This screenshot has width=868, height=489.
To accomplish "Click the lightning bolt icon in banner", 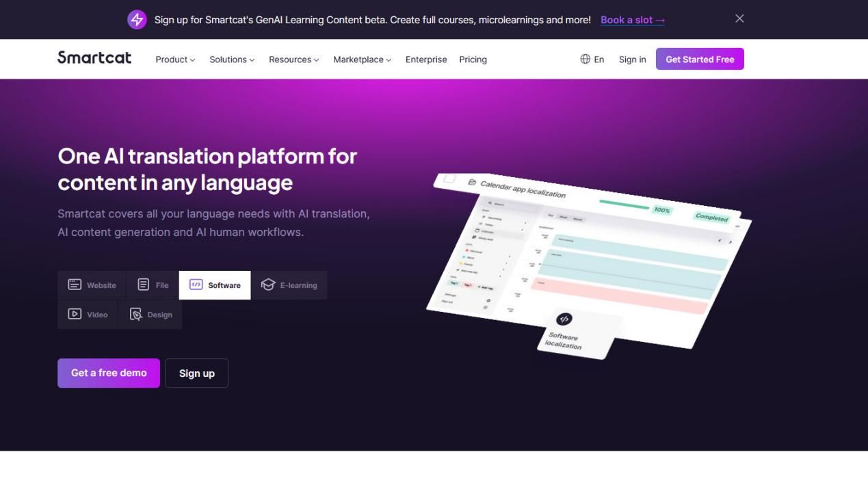I will click(x=137, y=20).
